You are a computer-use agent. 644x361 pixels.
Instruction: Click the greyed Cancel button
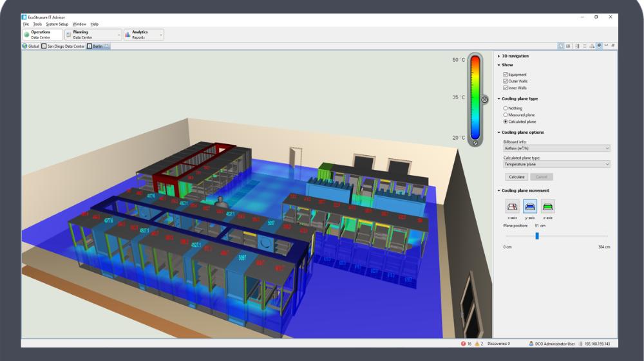(x=542, y=177)
